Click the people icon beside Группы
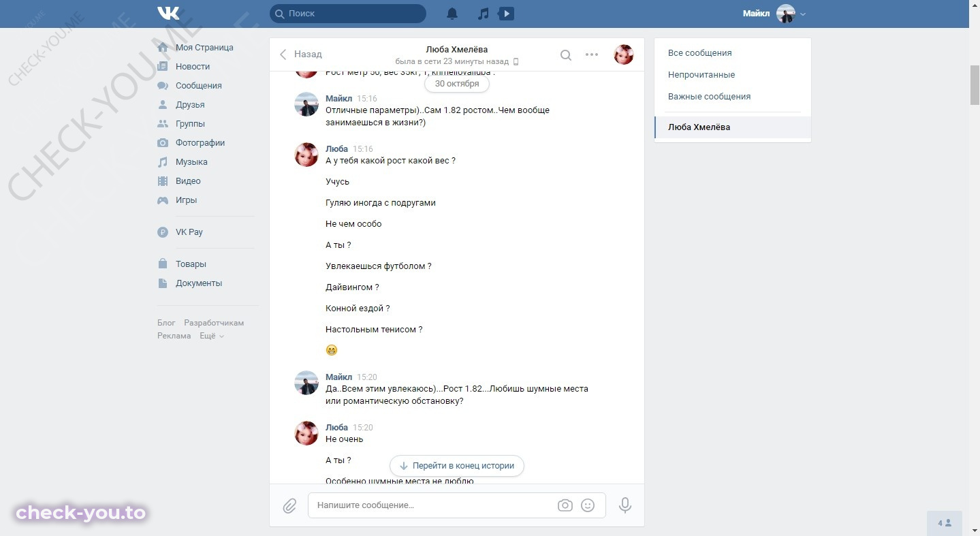The image size is (980, 536). [x=163, y=124]
